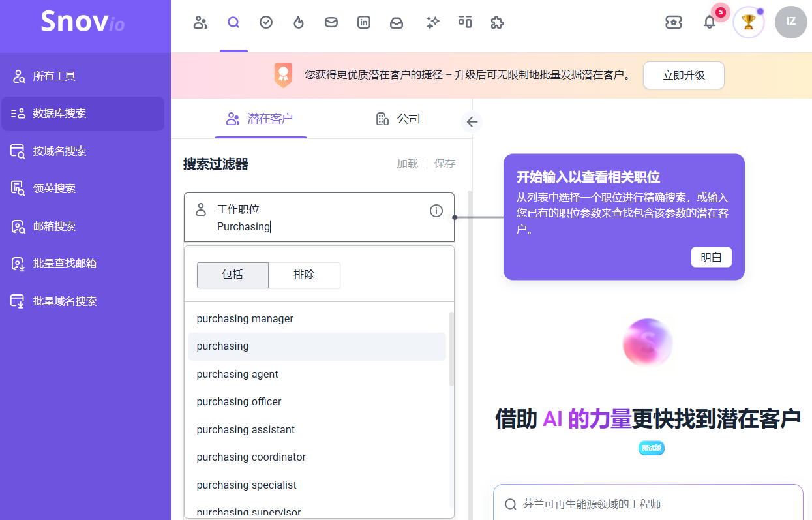Open the email warm-up flame icon

(x=299, y=23)
